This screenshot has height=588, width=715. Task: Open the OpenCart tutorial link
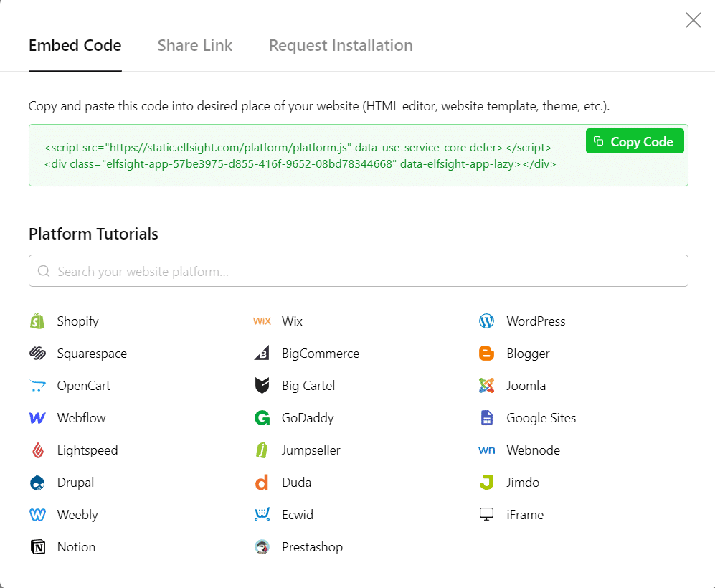pyautogui.click(x=83, y=386)
